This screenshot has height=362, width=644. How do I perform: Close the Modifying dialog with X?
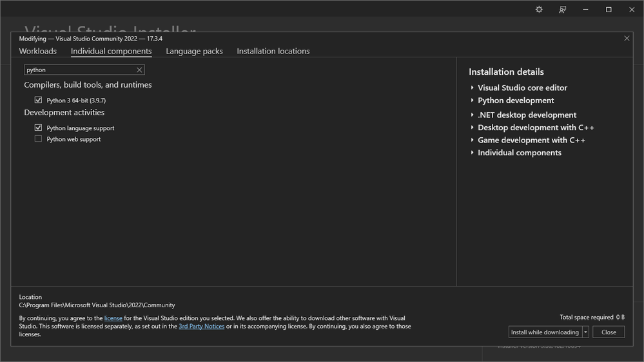[627, 39]
